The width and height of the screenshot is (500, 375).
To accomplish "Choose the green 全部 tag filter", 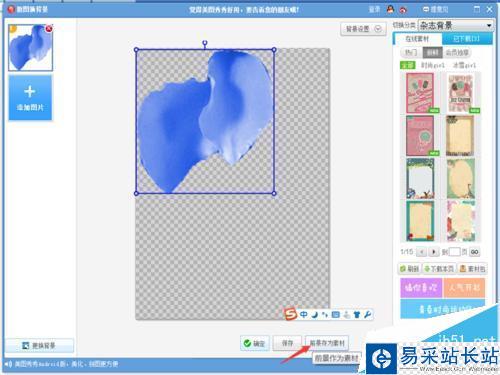I will 407,65.
